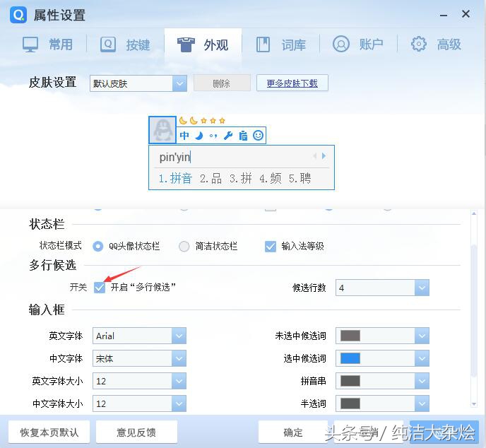Click the punctuation mode icon
The width and height of the screenshot is (486, 448).
[213, 136]
